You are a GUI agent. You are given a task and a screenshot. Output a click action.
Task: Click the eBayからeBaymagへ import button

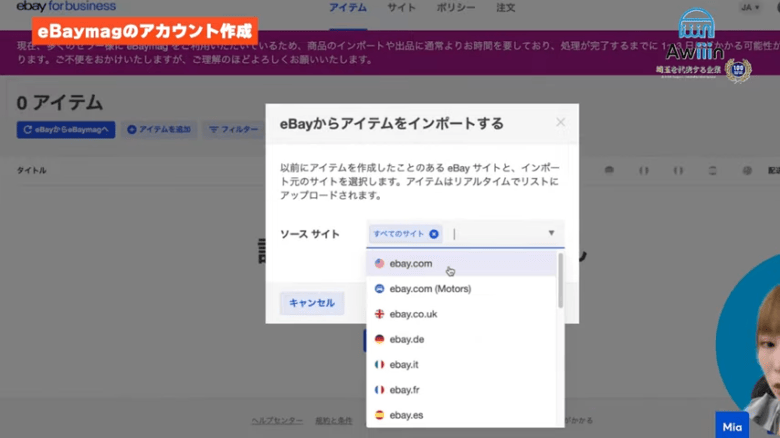click(x=66, y=130)
